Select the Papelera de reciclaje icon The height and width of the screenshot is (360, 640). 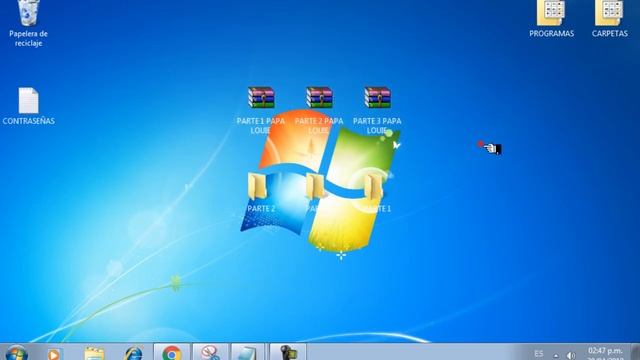tap(28, 13)
